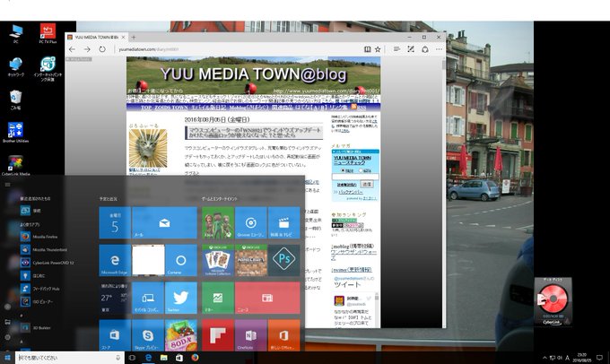This screenshot has height=364, width=610.
Task: Open the Skype preview tile
Action: point(148,335)
